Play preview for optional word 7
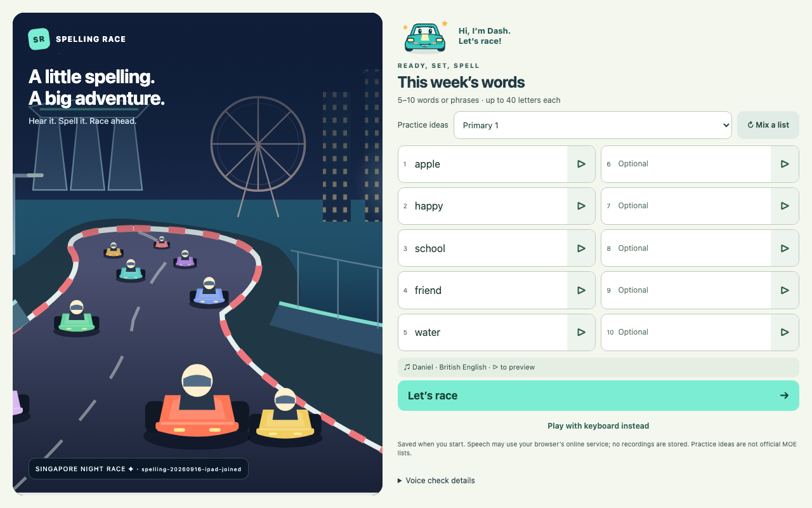This screenshot has width=812, height=508. tap(785, 206)
